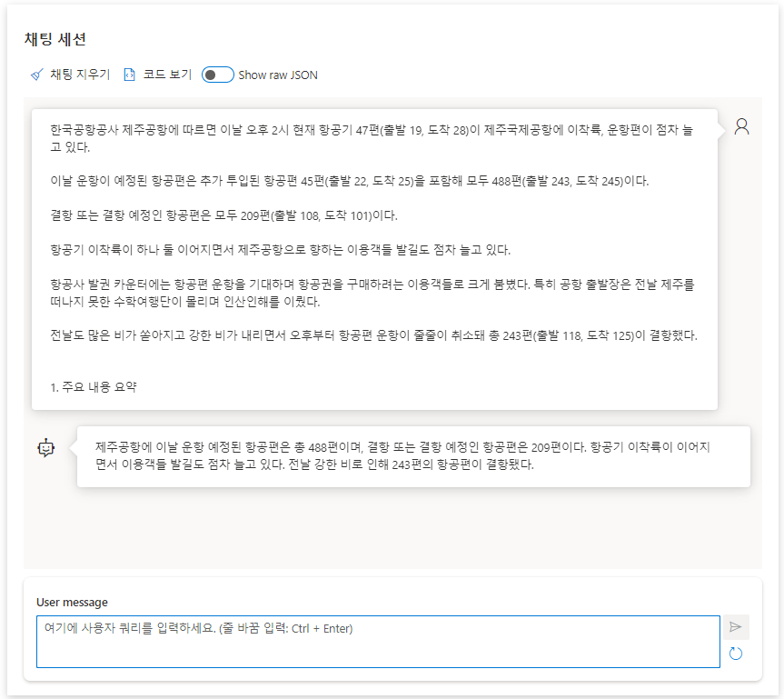Click the chatbot assistant icon
784x699 pixels.
(x=46, y=448)
